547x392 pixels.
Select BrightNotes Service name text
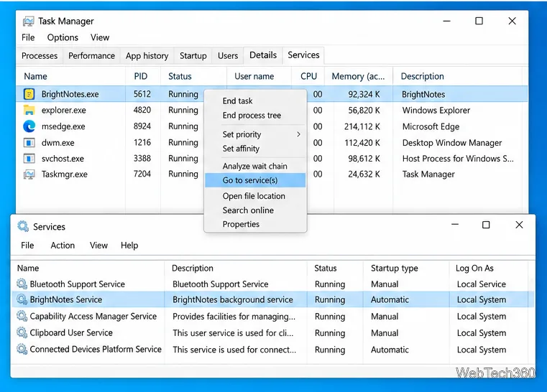pos(66,299)
